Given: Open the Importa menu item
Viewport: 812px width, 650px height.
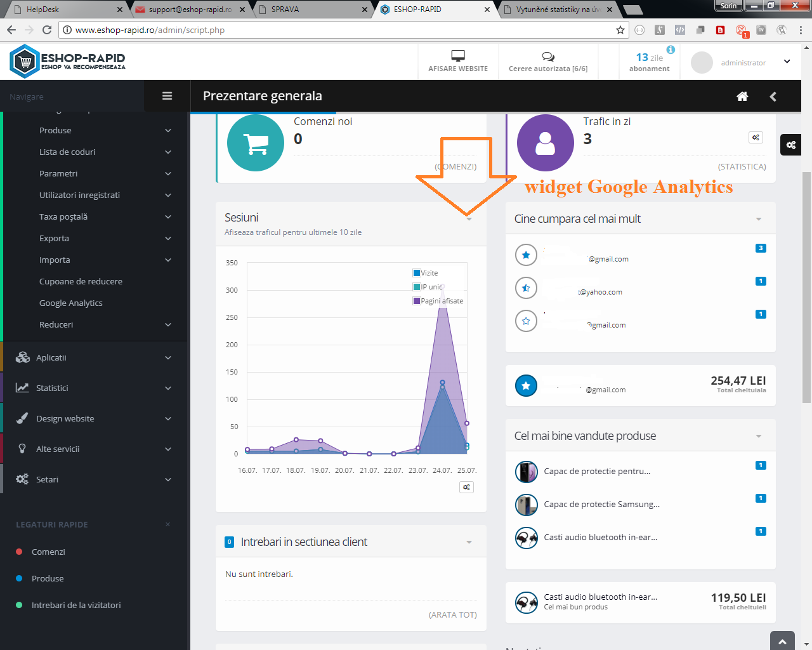Looking at the screenshot, I should pos(55,260).
